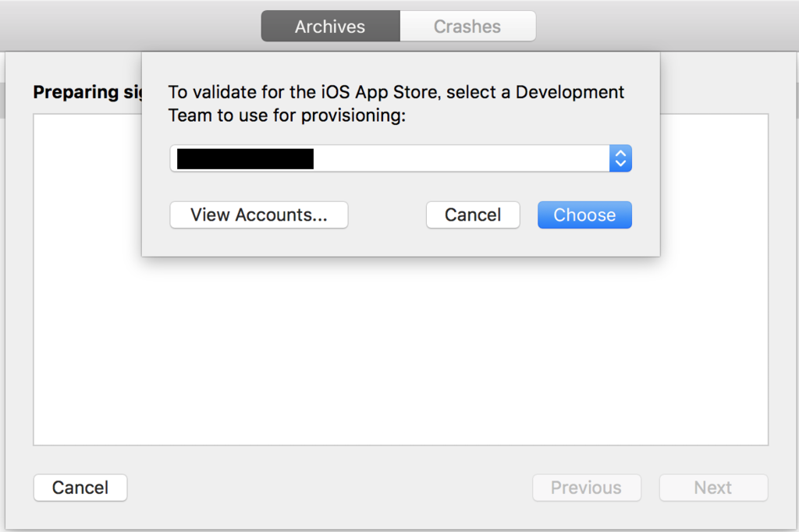Click the disabled Next button
799x532 pixels.
click(x=713, y=488)
